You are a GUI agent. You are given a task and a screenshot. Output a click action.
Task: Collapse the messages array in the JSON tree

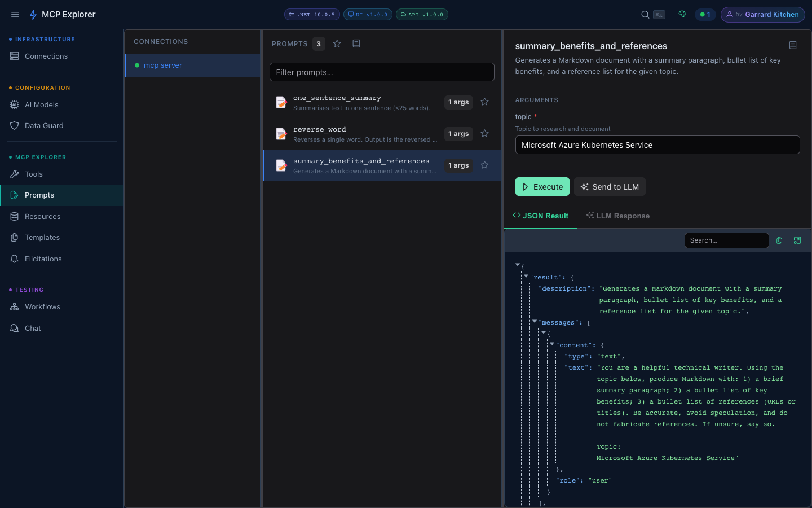click(535, 322)
